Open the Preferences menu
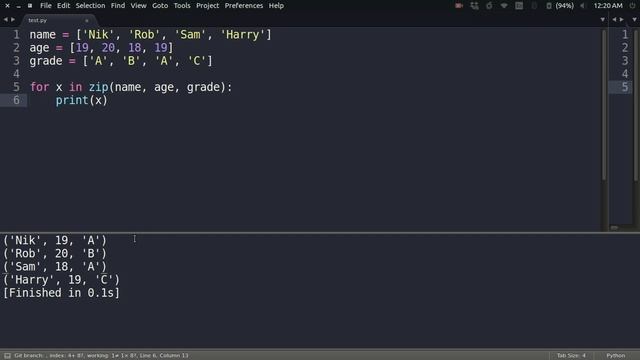 (244, 6)
